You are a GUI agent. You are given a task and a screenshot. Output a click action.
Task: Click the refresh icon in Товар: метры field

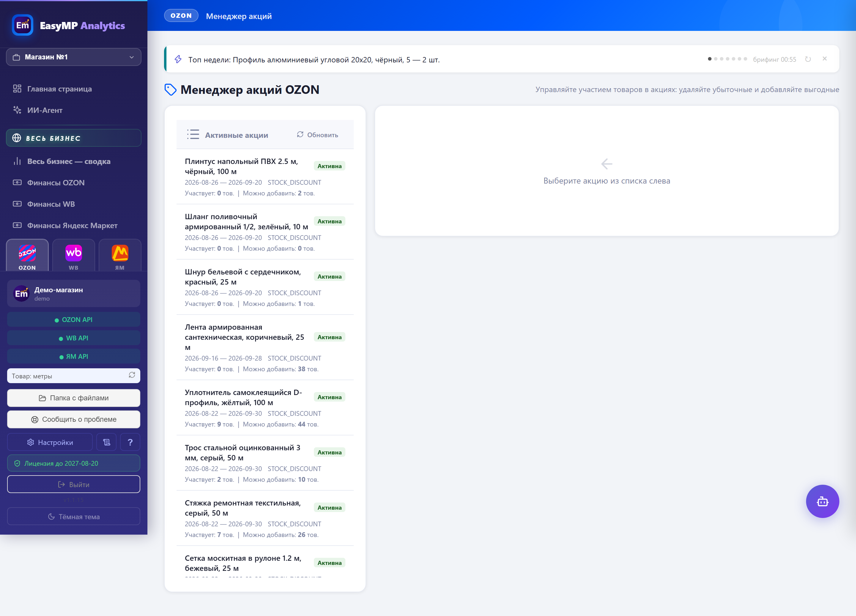point(132,375)
